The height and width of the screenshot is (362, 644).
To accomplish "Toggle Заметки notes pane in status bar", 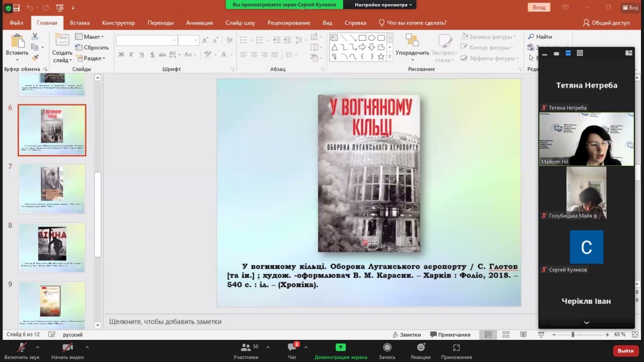I will coord(407,334).
